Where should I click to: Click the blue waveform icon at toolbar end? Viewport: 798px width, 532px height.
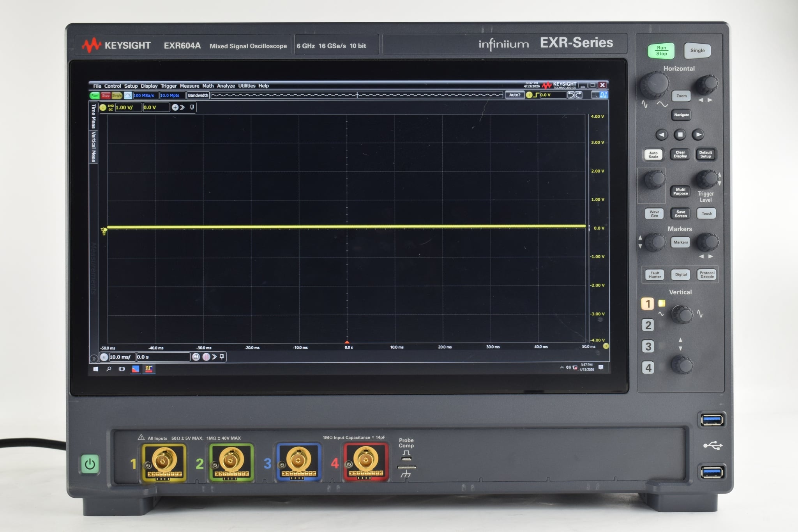604,95
